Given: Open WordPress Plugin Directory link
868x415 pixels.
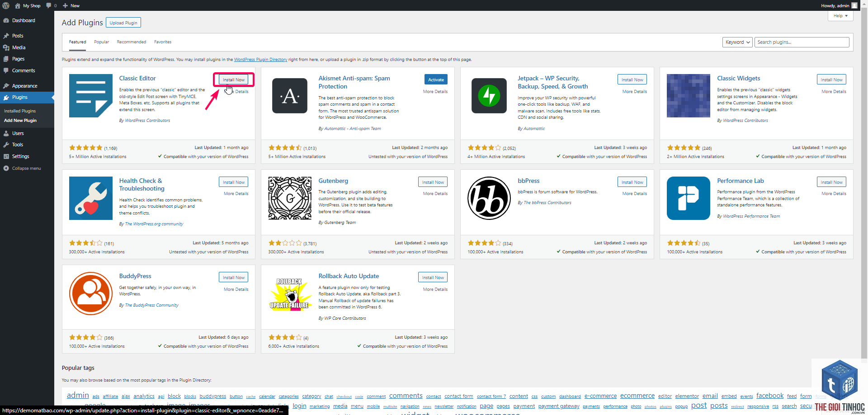Looking at the screenshot, I should (x=260, y=60).
